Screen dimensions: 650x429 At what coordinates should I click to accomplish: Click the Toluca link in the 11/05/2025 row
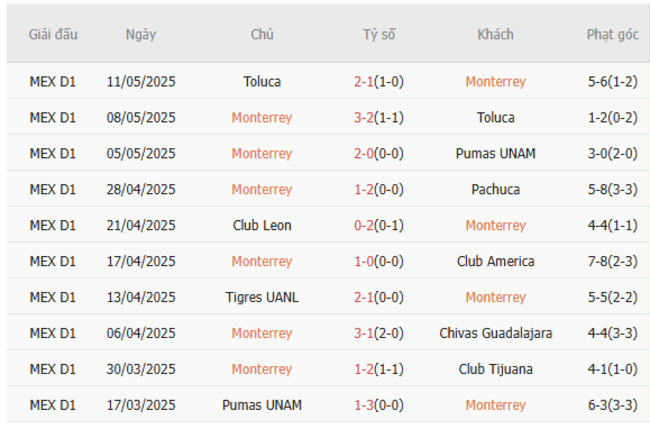262,82
